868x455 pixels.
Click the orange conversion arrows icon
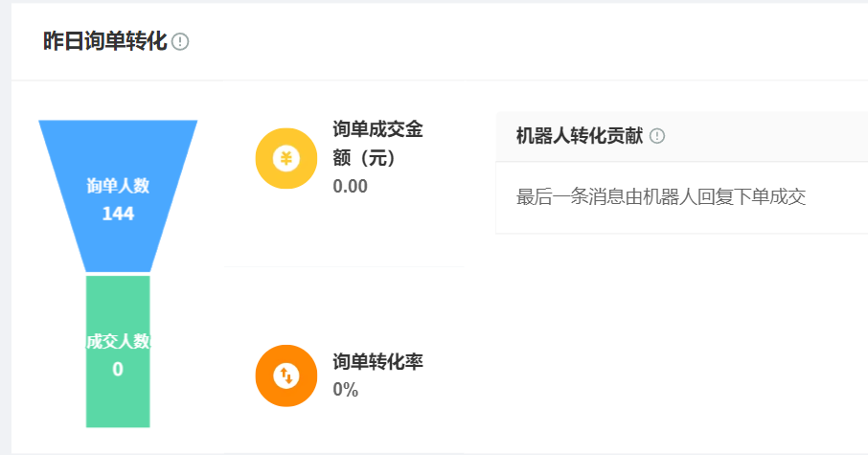(286, 375)
